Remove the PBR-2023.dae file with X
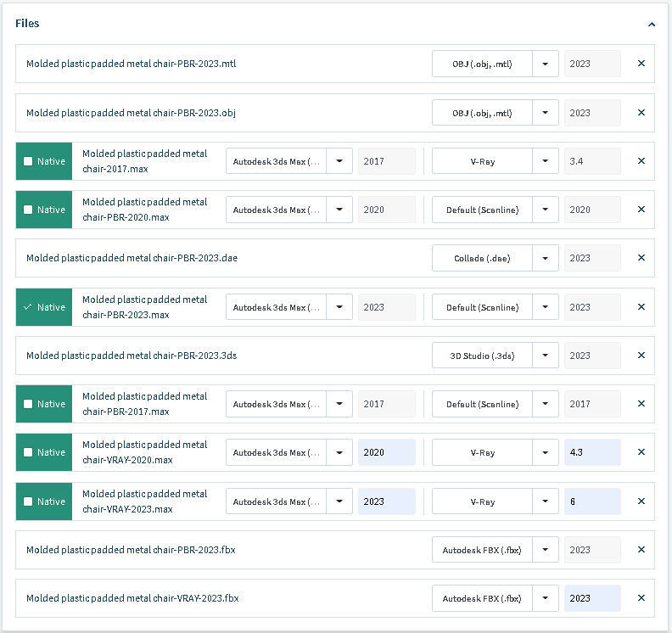 [x=641, y=258]
